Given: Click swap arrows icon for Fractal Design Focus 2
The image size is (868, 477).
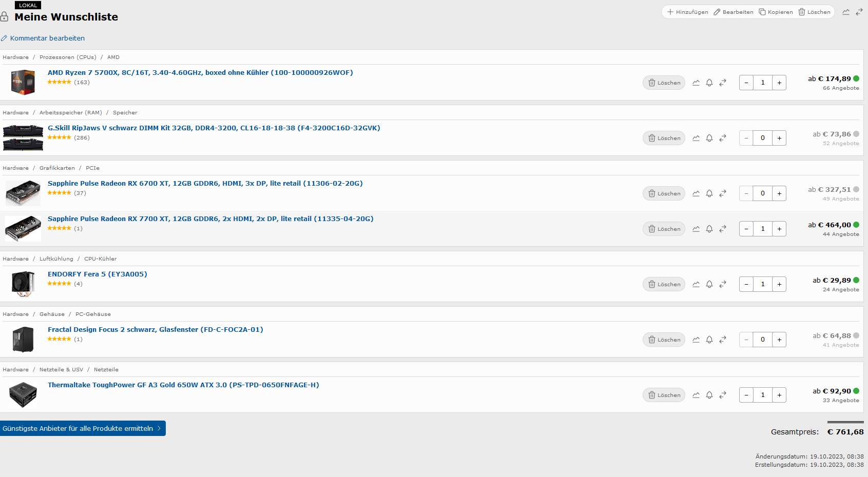Looking at the screenshot, I should click(x=723, y=340).
